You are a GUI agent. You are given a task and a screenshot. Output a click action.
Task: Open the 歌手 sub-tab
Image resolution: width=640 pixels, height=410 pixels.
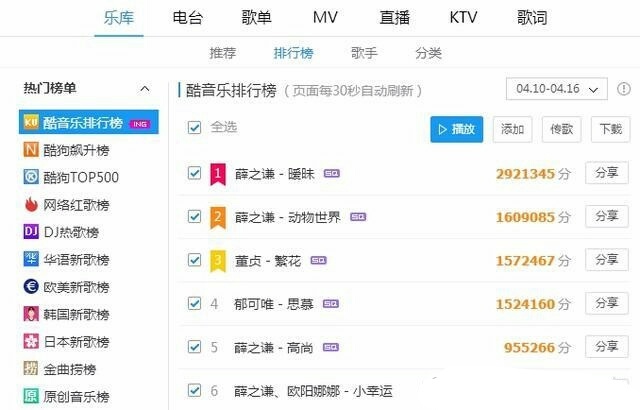coord(364,53)
